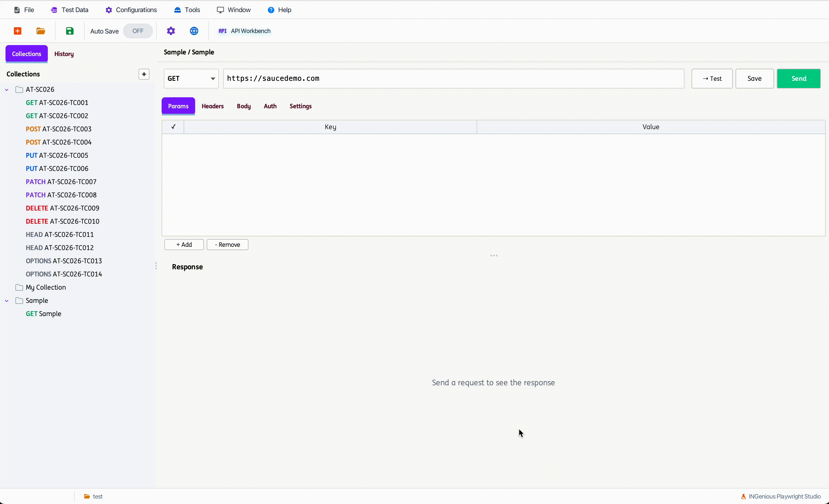The image size is (829, 504).
Task: Click the Sample folder icon
Action: click(x=19, y=300)
